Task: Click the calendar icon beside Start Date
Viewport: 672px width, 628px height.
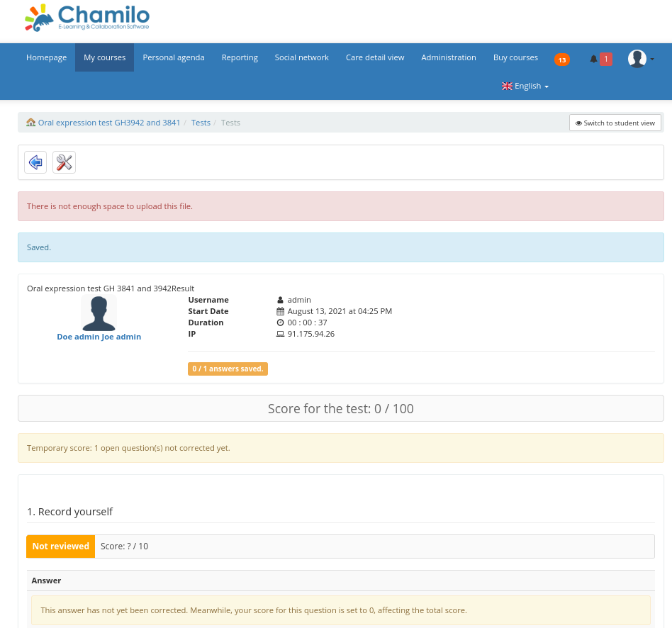Action: [280, 310]
